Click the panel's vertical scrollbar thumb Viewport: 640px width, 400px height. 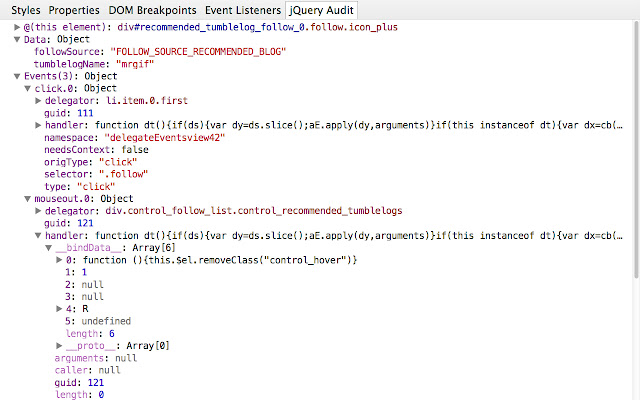click(636, 150)
